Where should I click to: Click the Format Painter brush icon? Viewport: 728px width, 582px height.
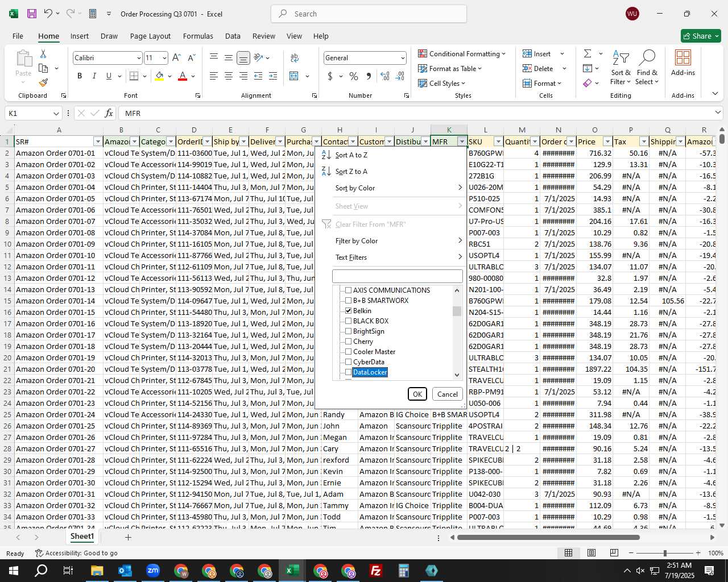tap(43, 82)
